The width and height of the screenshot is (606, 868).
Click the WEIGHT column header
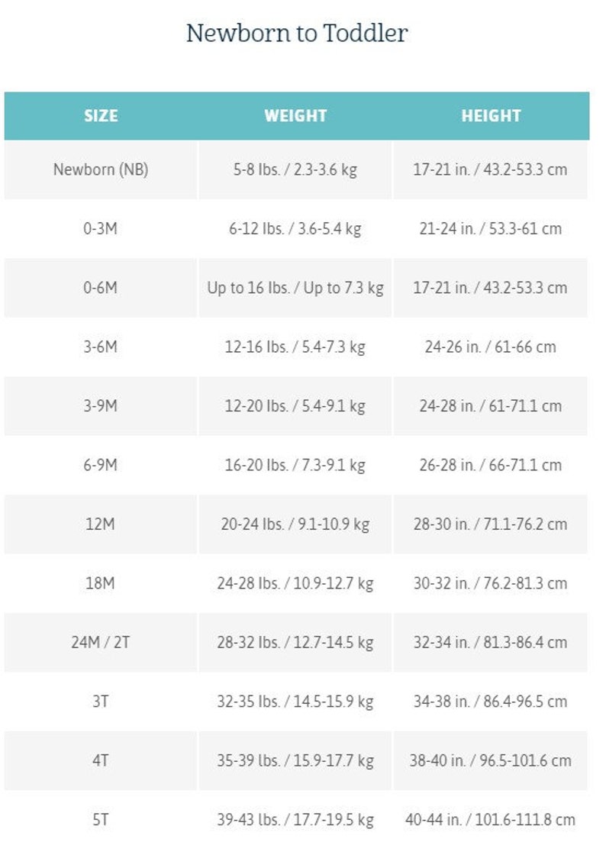[x=295, y=116]
